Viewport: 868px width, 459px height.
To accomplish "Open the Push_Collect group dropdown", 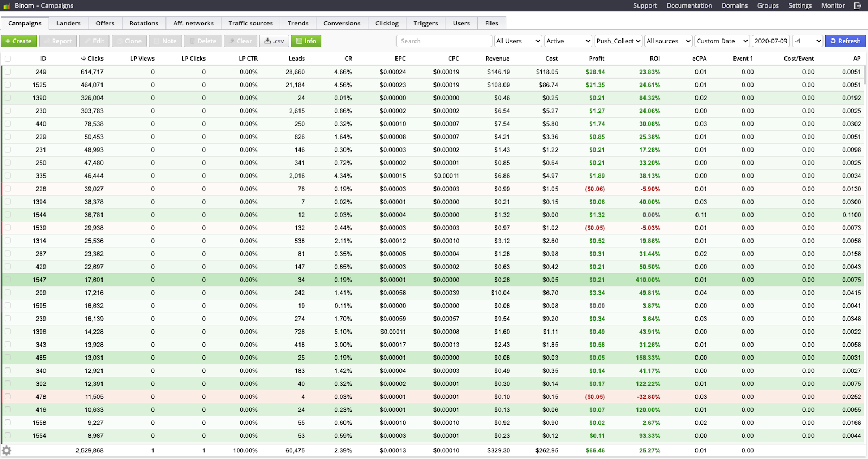I will (x=618, y=41).
